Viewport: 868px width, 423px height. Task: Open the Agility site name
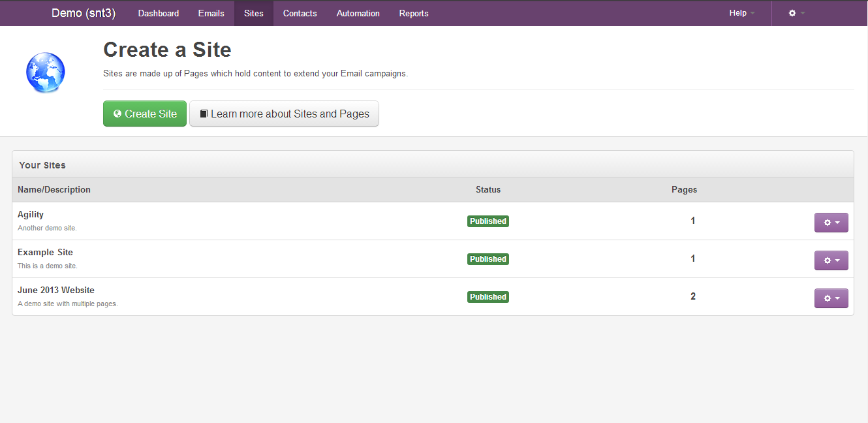pos(31,215)
